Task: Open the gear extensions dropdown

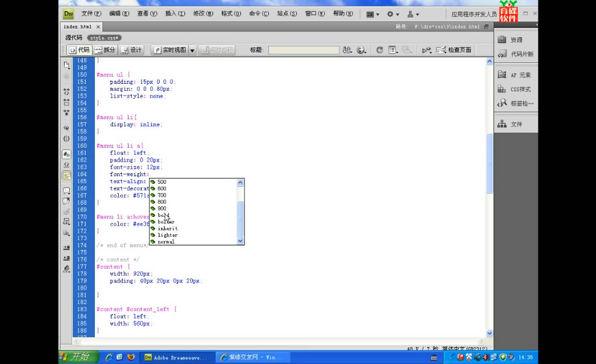Action: [x=393, y=15]
